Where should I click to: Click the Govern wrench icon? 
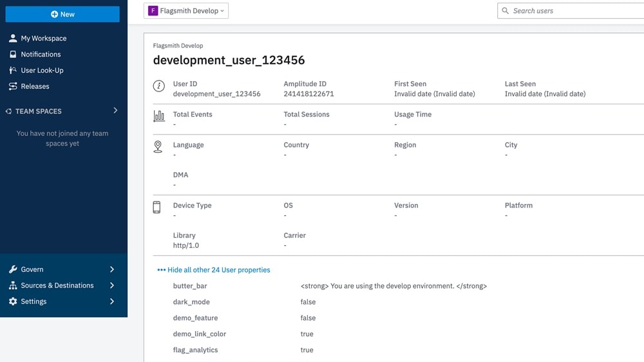point(13,269)
